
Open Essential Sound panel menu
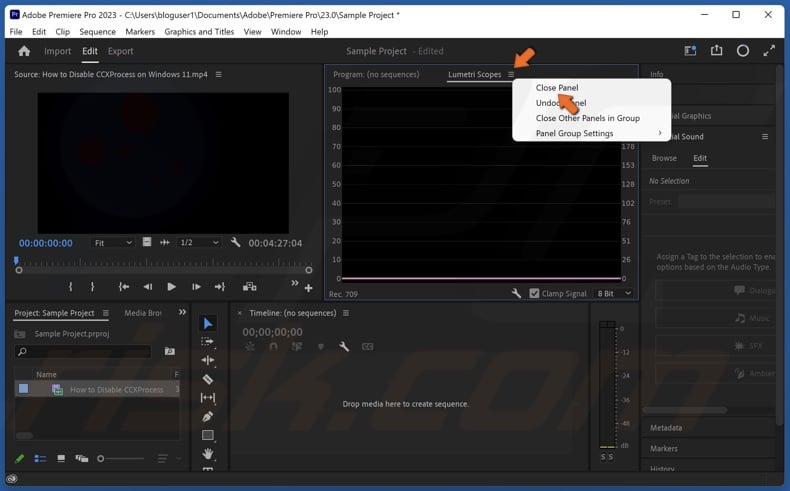tap(765, 136)
